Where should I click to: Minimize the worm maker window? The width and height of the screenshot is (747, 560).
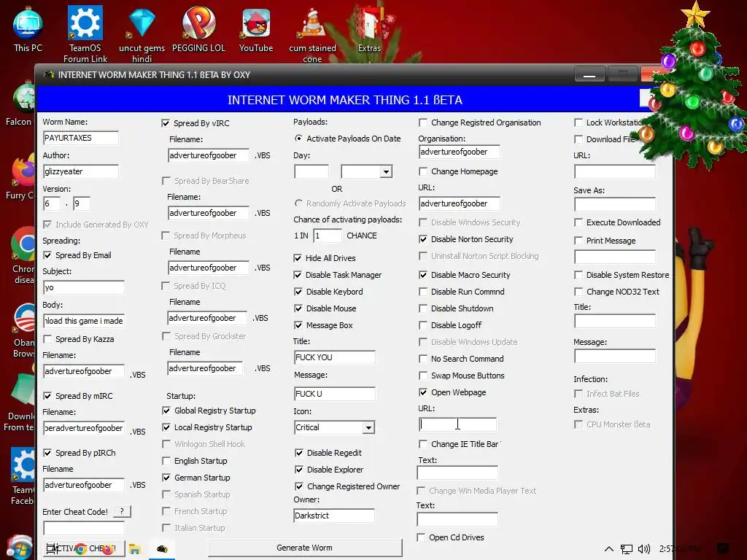click(x=589, y=75)
